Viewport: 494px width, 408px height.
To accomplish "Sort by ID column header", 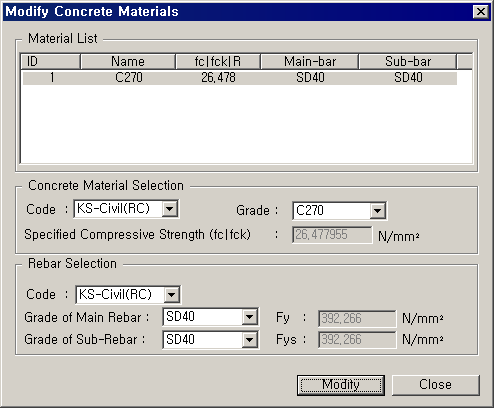I will (x=50, y=61).
